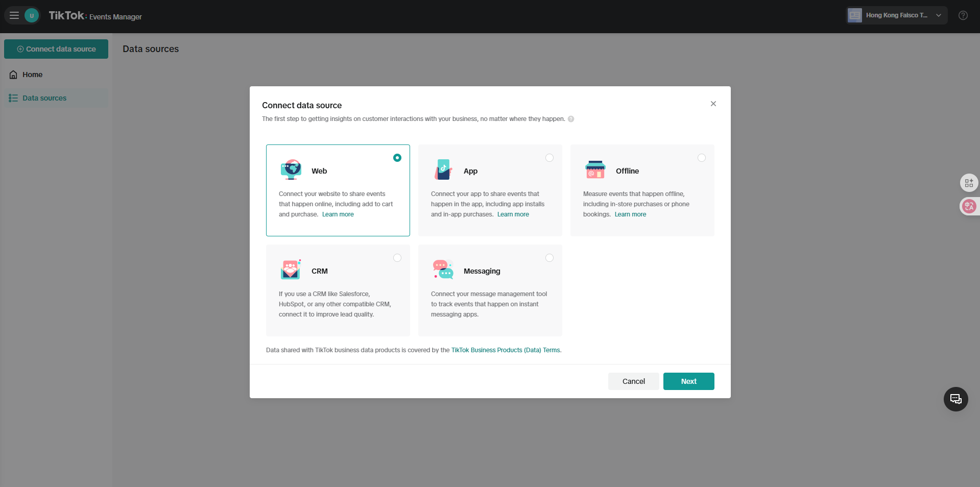Open the help question mark icon
980x487 pixels.
963,15
